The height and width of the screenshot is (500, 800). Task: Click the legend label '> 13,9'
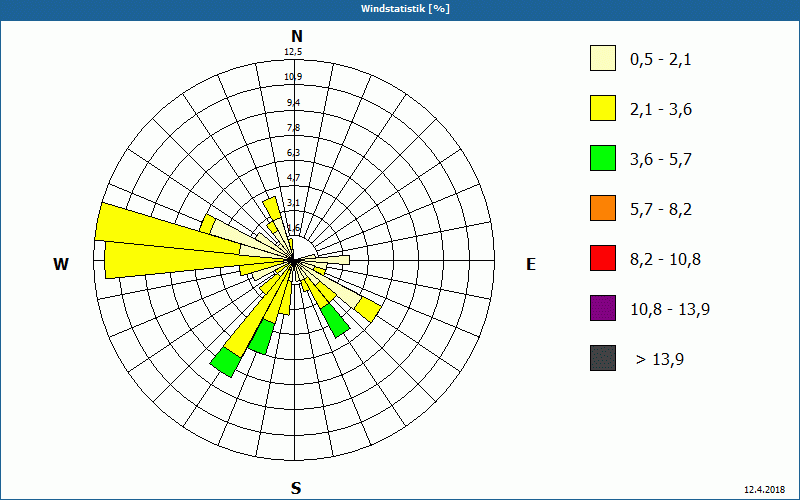(x=660, y=360)
